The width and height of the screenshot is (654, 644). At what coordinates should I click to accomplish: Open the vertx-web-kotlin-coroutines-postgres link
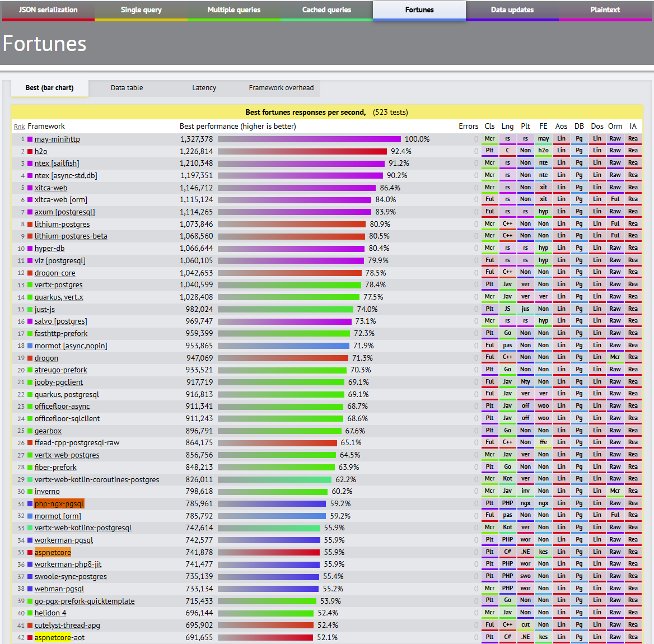[97, 480]
